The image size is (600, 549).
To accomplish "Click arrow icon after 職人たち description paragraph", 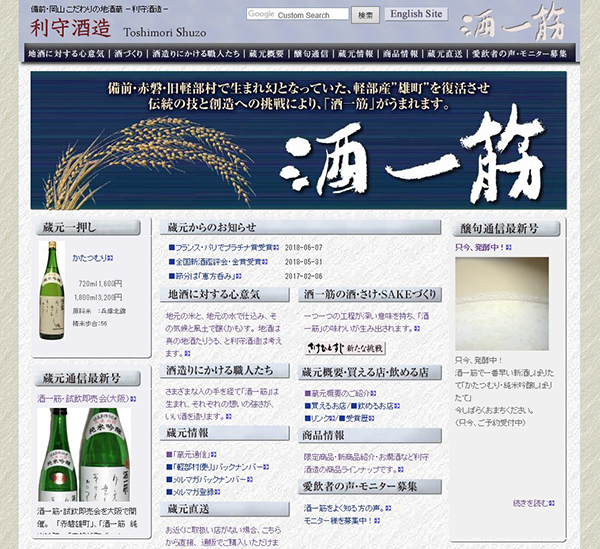I will [x=228, y=416].
